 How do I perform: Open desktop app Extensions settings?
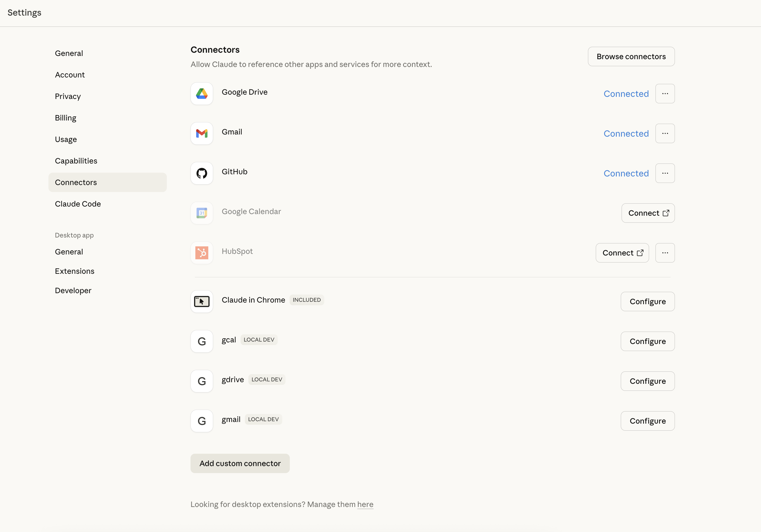[75, 271]
